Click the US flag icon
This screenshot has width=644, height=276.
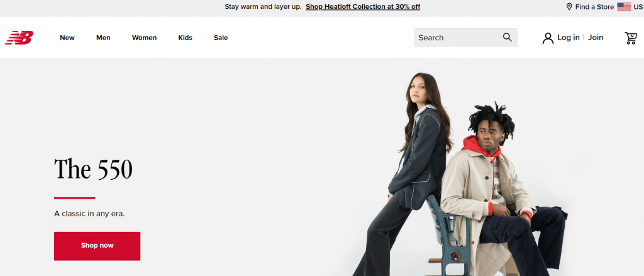(x=624, y=6)
